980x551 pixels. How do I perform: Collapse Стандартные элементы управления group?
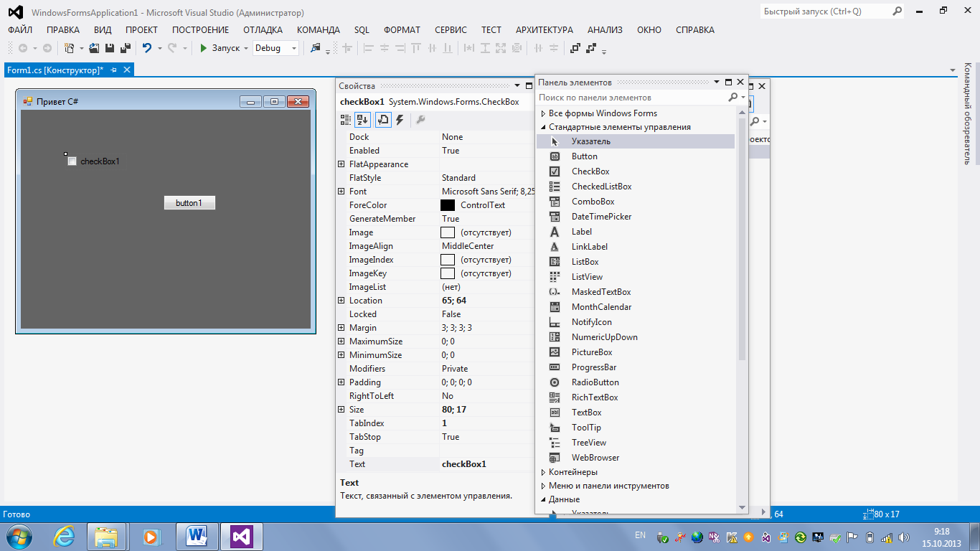coord(543,127)
